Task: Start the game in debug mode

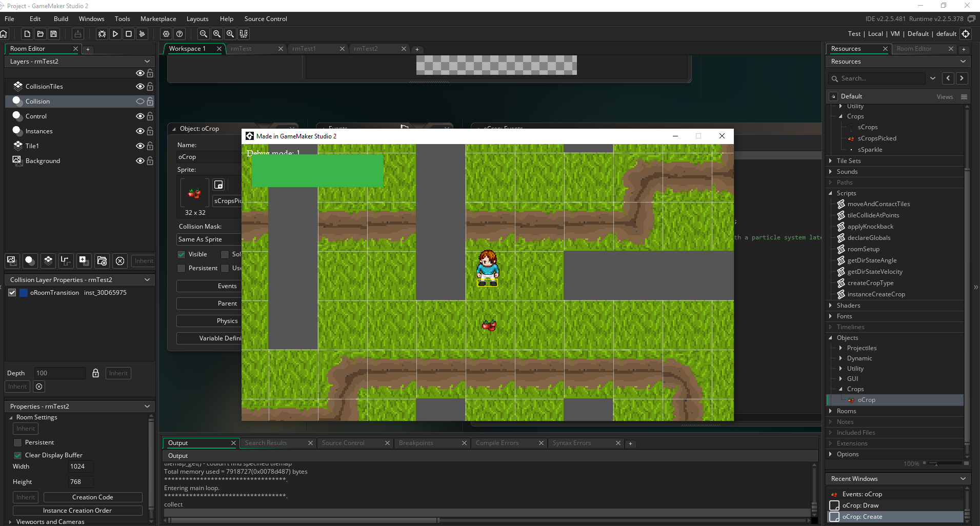Action: click(102, 34)
